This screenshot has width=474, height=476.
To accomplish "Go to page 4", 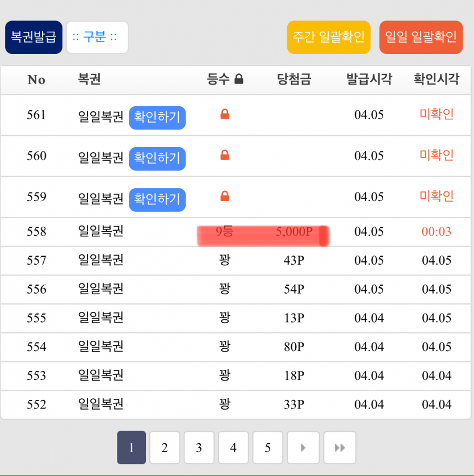I will 233,448.
